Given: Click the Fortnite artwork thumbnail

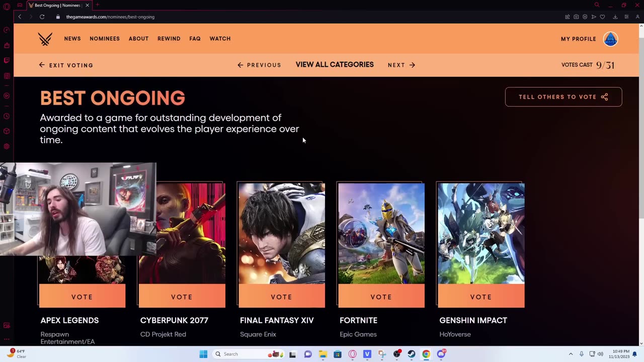Looking at the screenshot, I should tap(381, 233).
